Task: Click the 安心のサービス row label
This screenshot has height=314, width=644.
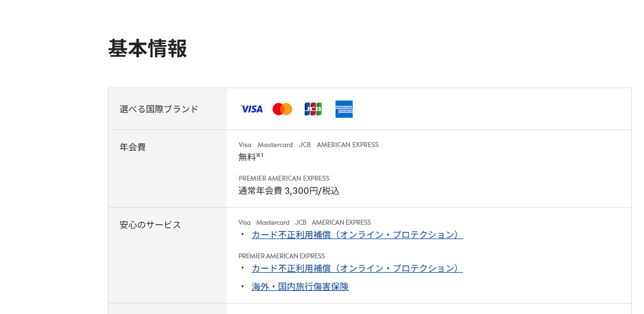Action: tap(150, 225)
